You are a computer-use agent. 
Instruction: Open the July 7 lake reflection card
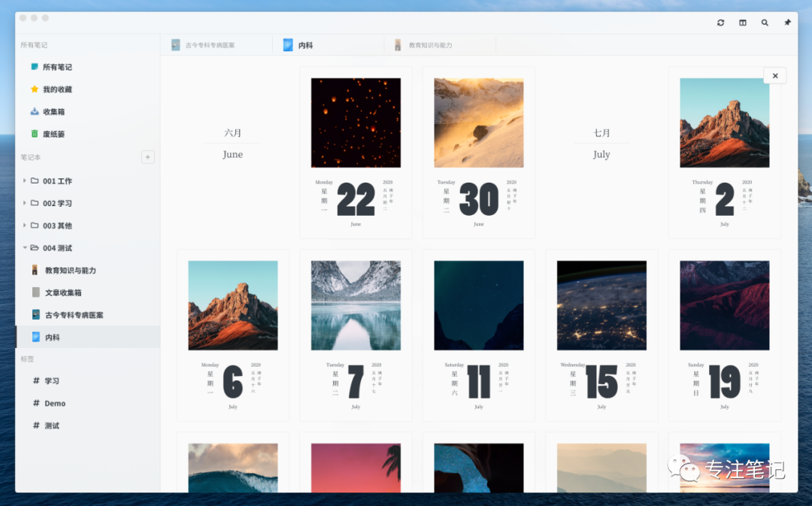(x=356, y=335)
